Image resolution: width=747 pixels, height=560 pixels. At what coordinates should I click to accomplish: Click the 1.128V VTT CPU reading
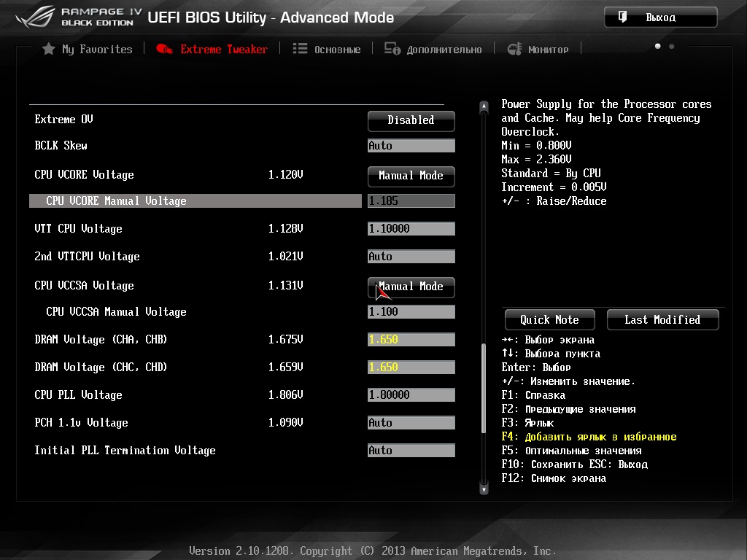pyautogui.click(x=286, y=228)
